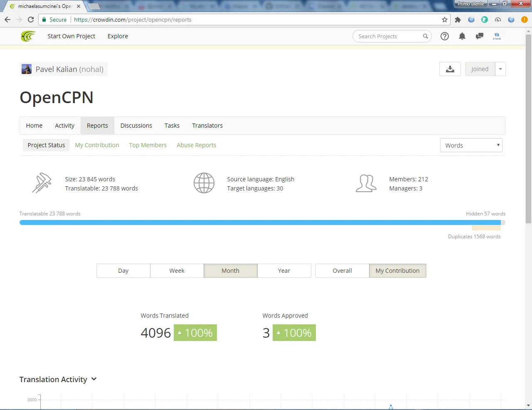
Task: Click the Crowdin logo icon
Action: pyautogui.click(x=28, y=36)
